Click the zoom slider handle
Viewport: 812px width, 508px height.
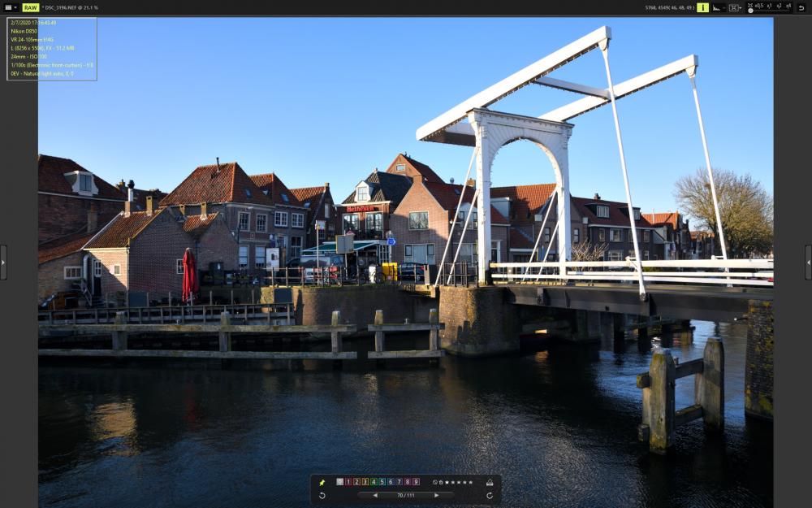[750, 11]
